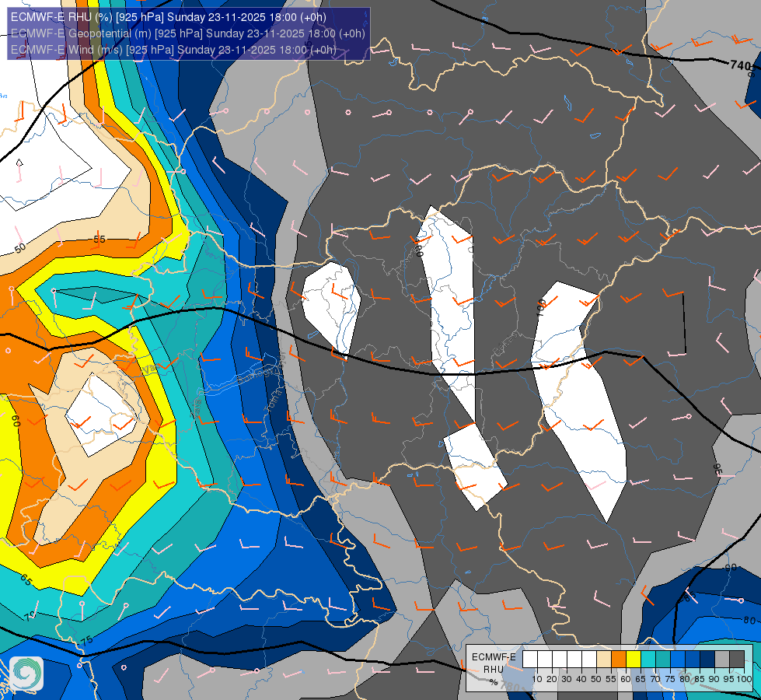Select the ECMWF-E Geopotential (m) title line
This screenshot has width=761, height=700.
[187, 33]
